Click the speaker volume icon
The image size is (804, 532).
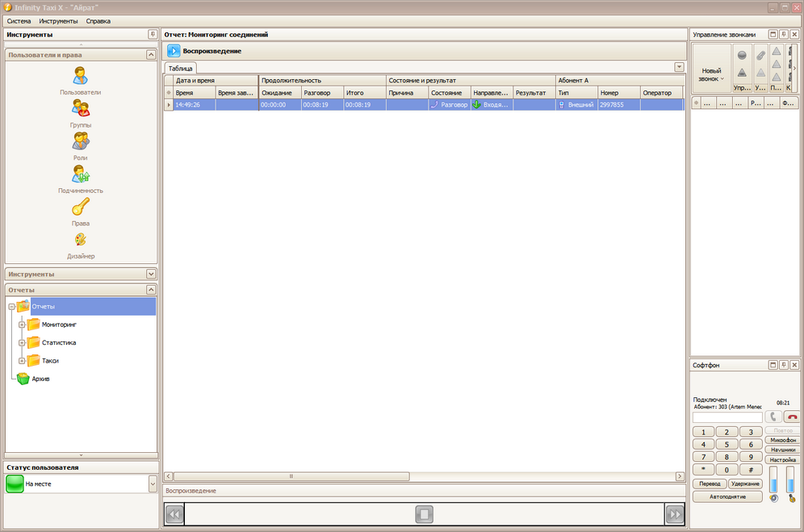coord(774,498)
